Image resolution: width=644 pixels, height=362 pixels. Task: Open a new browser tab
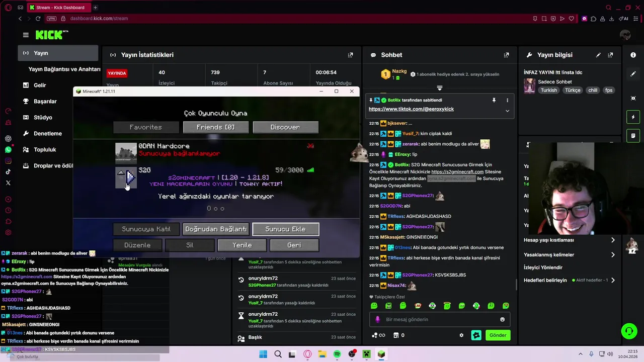pos(95,8)
